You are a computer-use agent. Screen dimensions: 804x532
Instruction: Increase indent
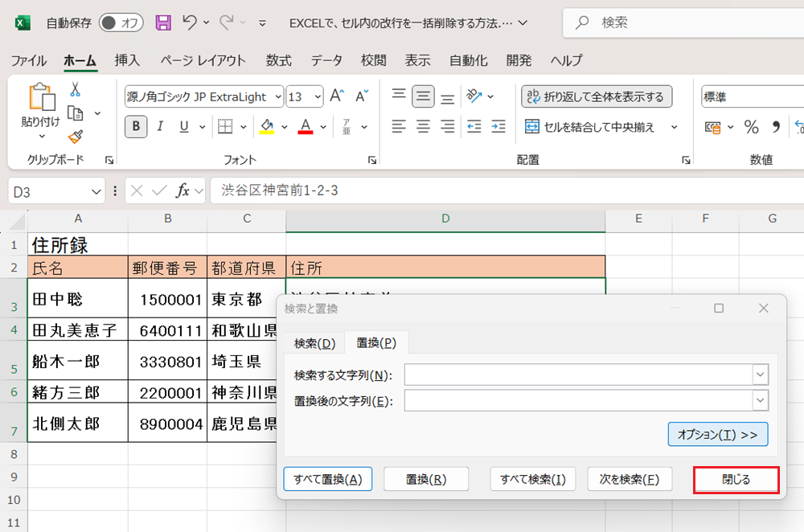coord(498,127)
